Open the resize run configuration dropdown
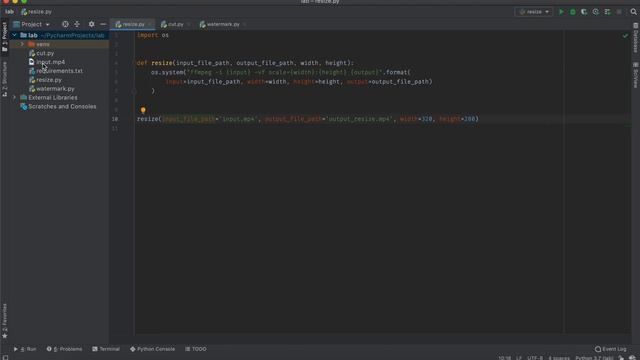 click(534, 12)
